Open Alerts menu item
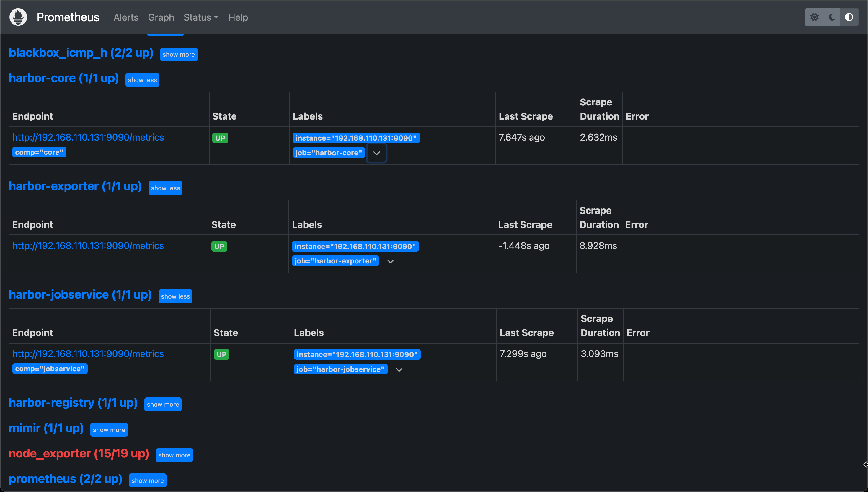The height and width of the screenshot is (492, 868). coord(125,17)
